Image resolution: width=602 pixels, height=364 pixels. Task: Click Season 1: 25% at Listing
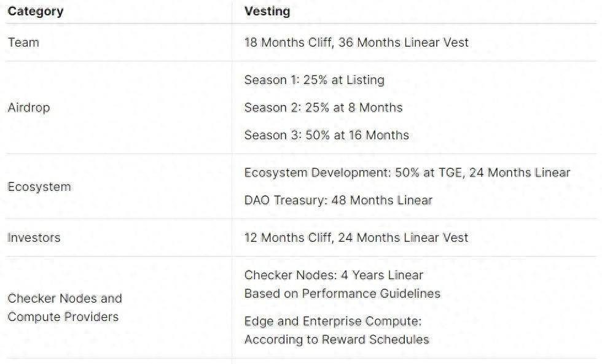click(x=315, y=80)
